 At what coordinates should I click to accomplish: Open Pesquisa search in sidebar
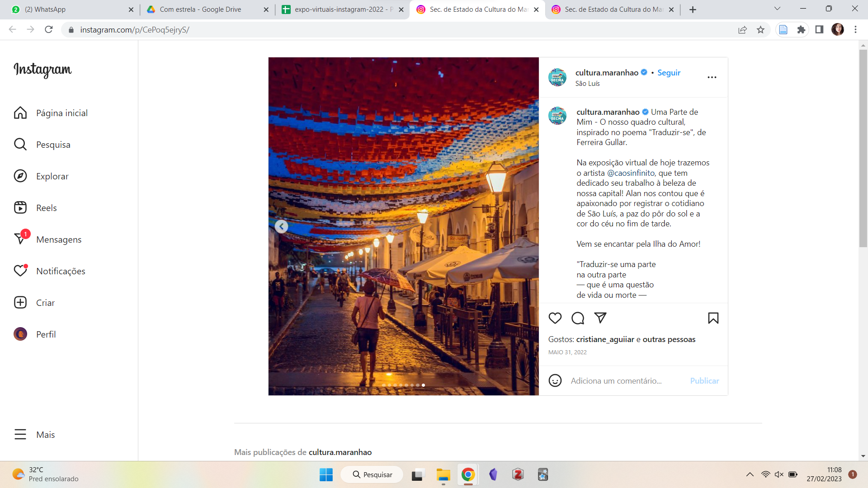[53, 145]
